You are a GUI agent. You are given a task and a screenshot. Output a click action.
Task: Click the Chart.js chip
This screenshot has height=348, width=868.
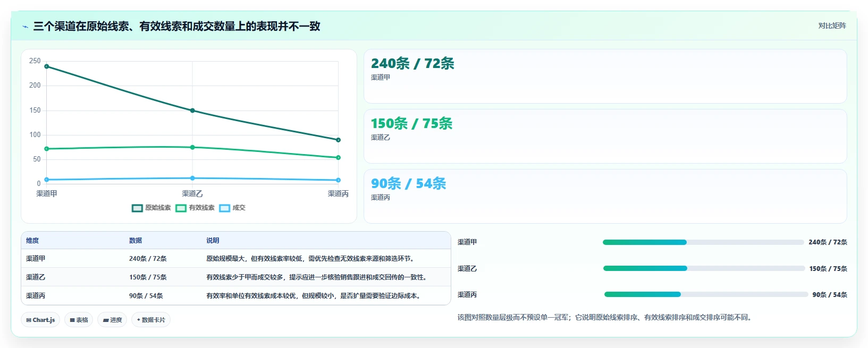[40, 320]
